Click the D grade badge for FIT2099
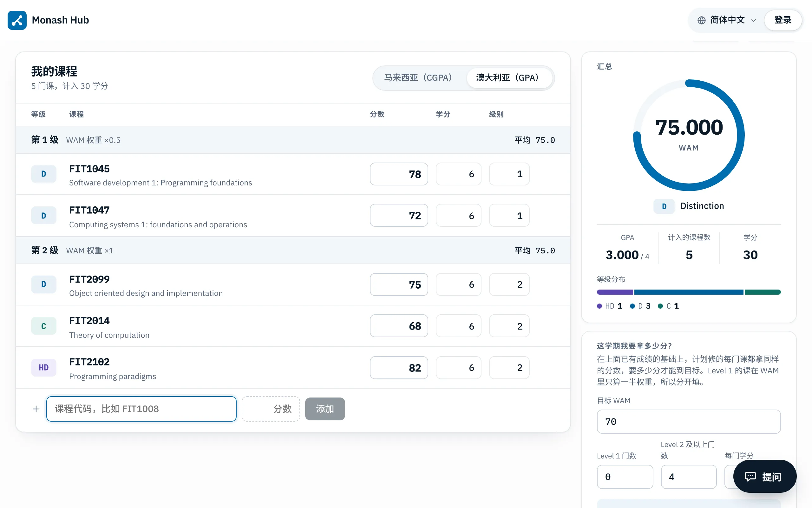The width and height of the screenshot is (812, 508). click(x=44, y=284)
